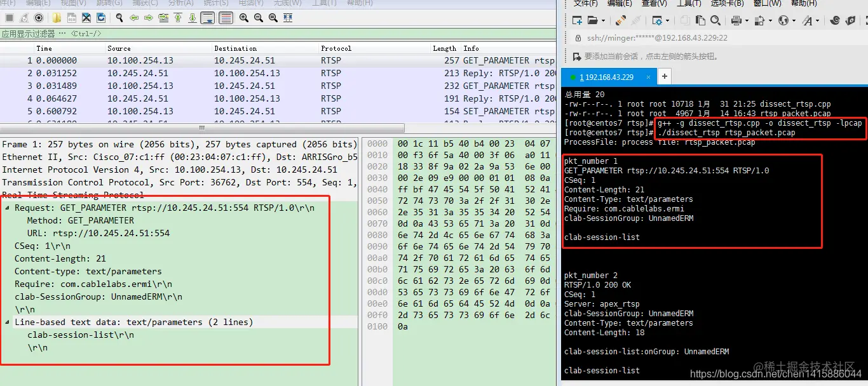This screenshot has height=386, width=868.
Task: Click save capture file icon in Wireshark
Action: (x=72, y=18)
